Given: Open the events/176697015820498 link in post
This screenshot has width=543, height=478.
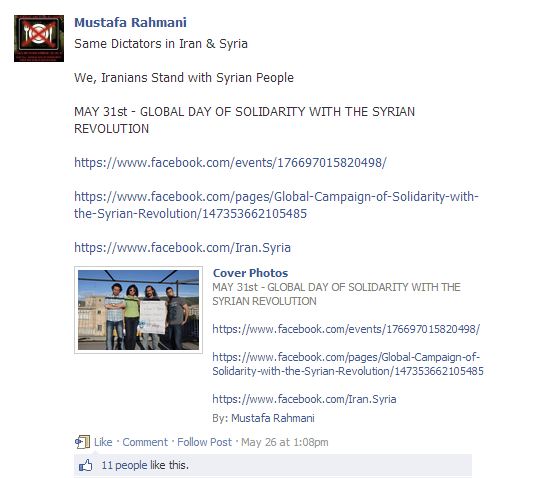Looking at the screenshot, I should pos(230,162).
